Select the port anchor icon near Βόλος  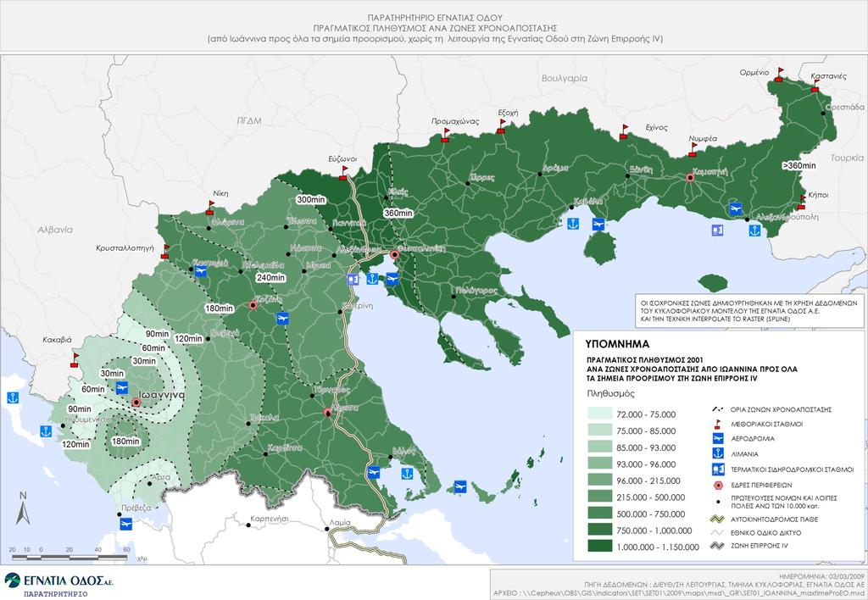(x=407, y=474)
